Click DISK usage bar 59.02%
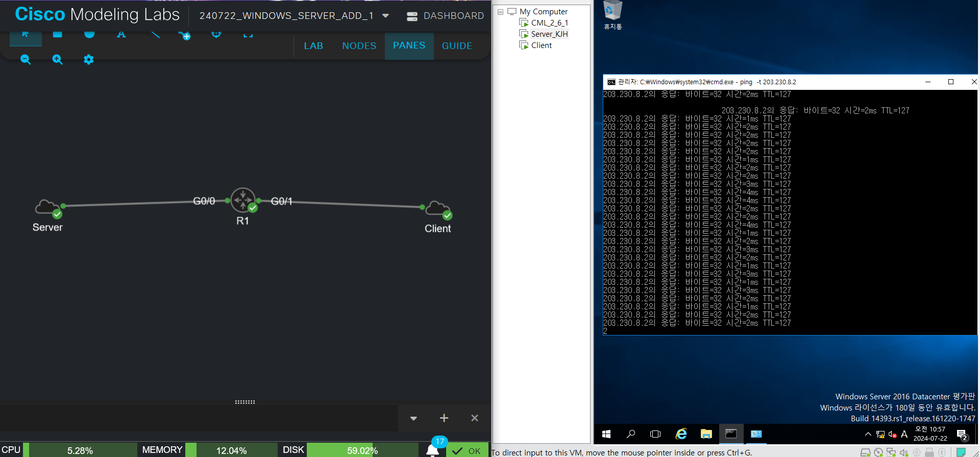 [362, 450]
